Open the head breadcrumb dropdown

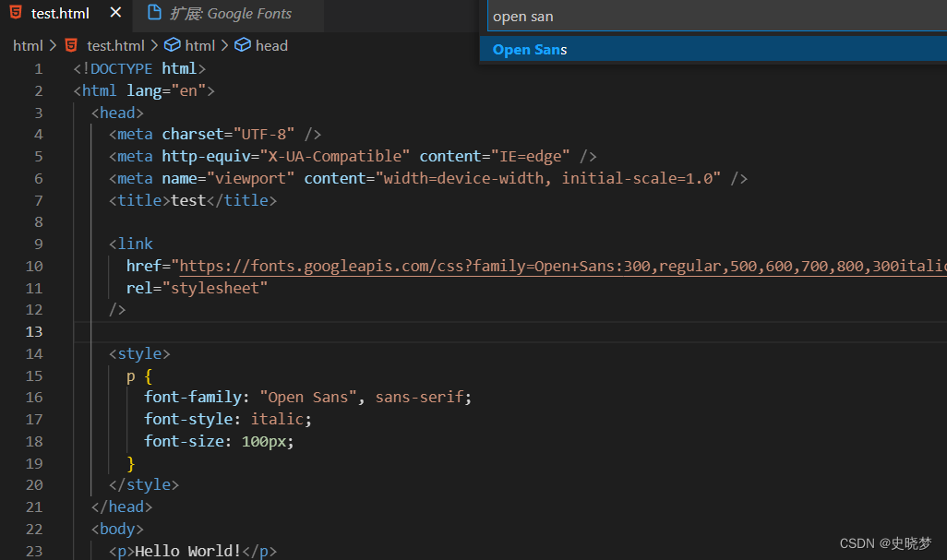coord(271,44)
